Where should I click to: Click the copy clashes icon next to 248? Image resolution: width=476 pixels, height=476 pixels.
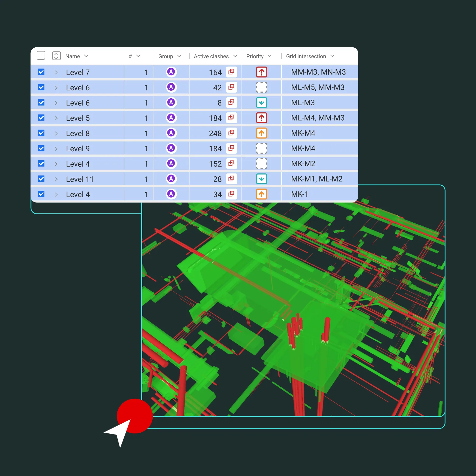(231, 133)
